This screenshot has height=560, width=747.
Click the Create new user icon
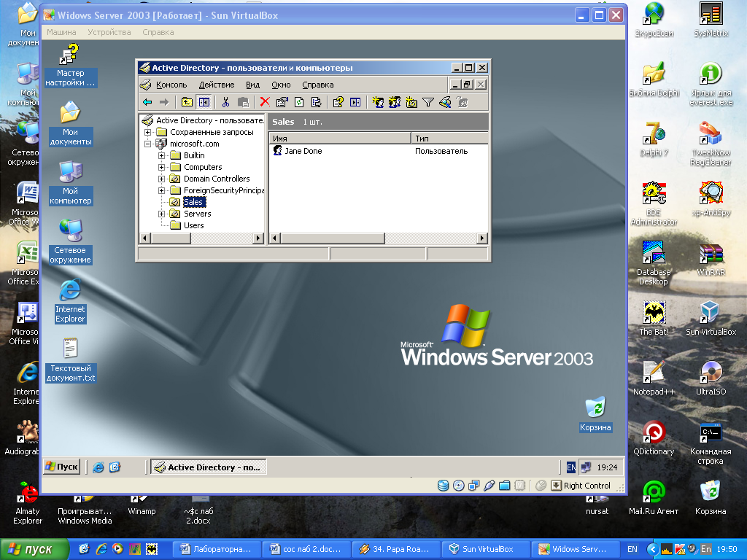click(378, 102)
